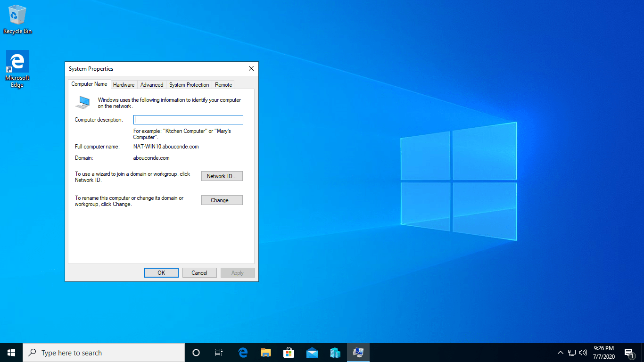Click Change to rename this computer
The height and width of the screenshot is (362, 644).
pos(222,200)
